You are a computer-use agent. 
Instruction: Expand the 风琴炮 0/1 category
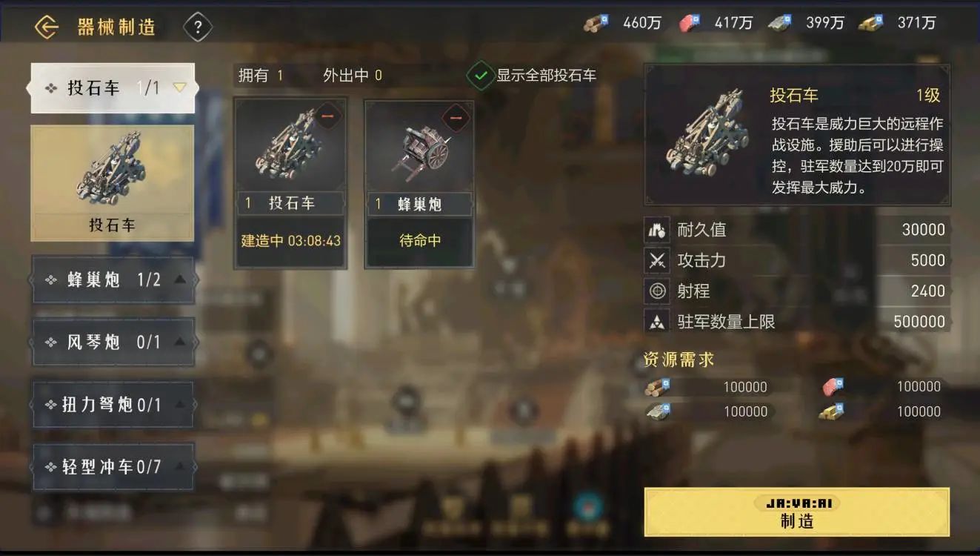(113, 342)
